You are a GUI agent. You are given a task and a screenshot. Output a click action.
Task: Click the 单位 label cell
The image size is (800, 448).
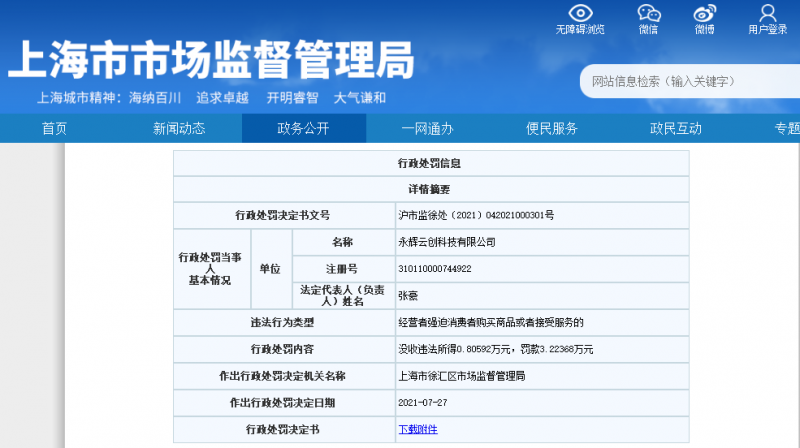[x=271, y=269]
